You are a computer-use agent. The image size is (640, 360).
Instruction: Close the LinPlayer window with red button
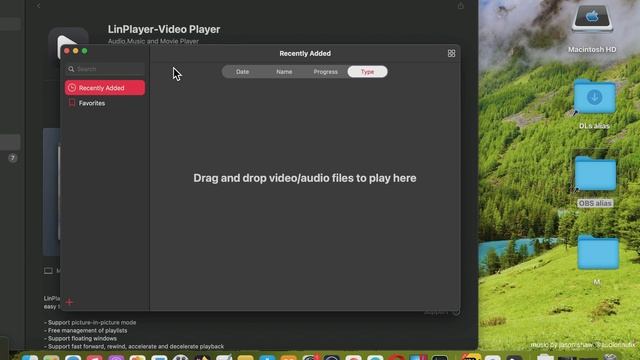point(67,51)
